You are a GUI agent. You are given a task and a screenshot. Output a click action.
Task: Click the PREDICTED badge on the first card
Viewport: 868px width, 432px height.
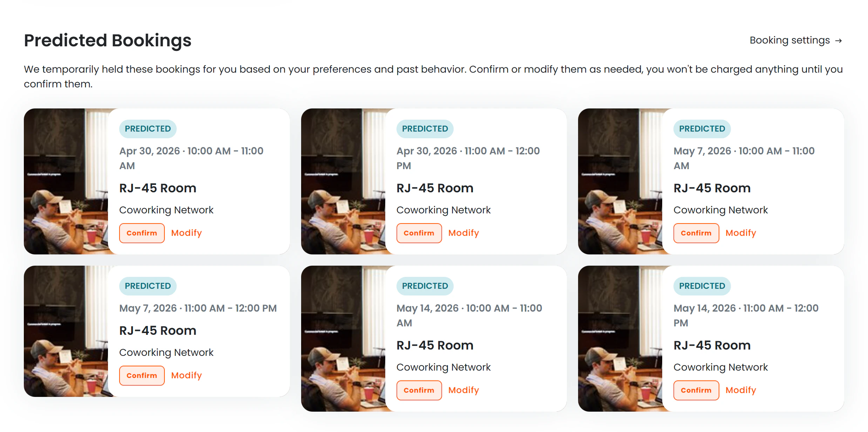pos(148,128)
